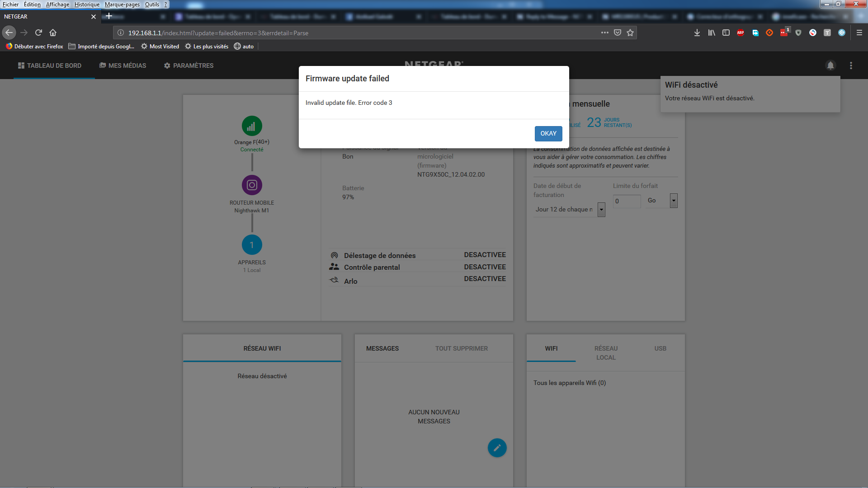
Task: Click the blue connected devices count icon
Action: [x=252, y=245]
